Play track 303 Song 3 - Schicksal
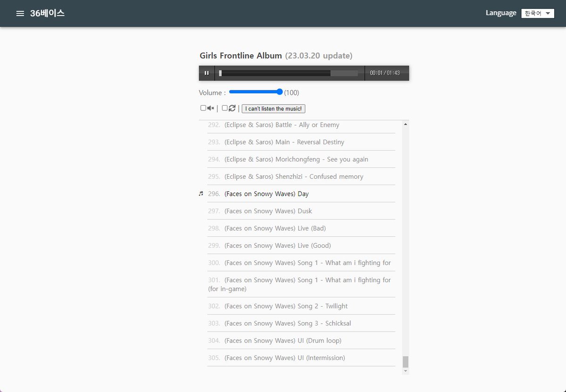 coord(301,323)
